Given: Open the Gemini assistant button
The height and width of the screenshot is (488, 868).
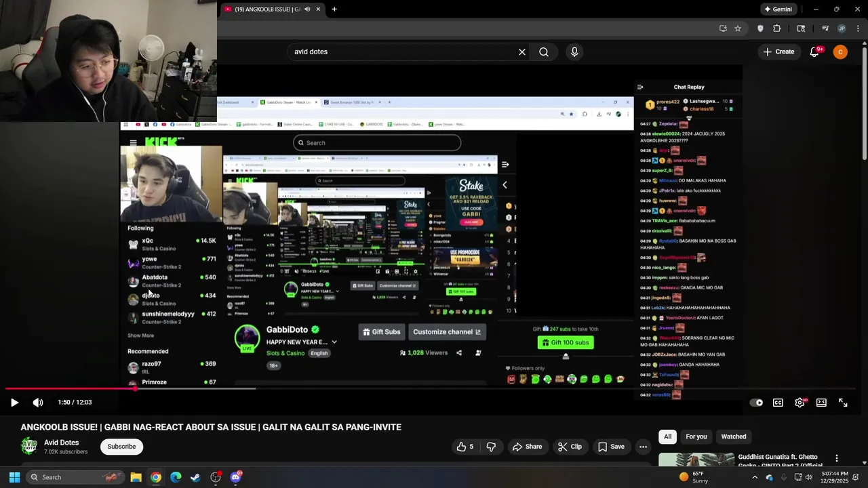Looking at the screenshot, I should [x=778, y=9].
